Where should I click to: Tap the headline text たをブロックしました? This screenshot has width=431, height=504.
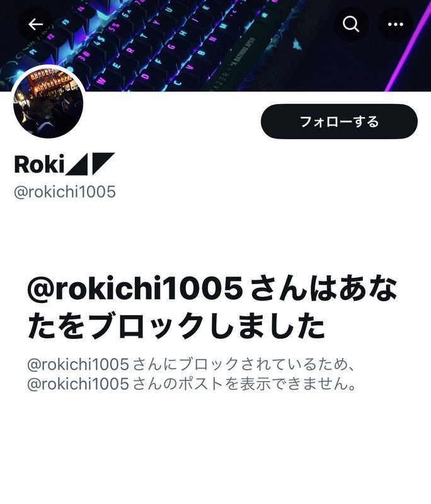click(176, 326)
